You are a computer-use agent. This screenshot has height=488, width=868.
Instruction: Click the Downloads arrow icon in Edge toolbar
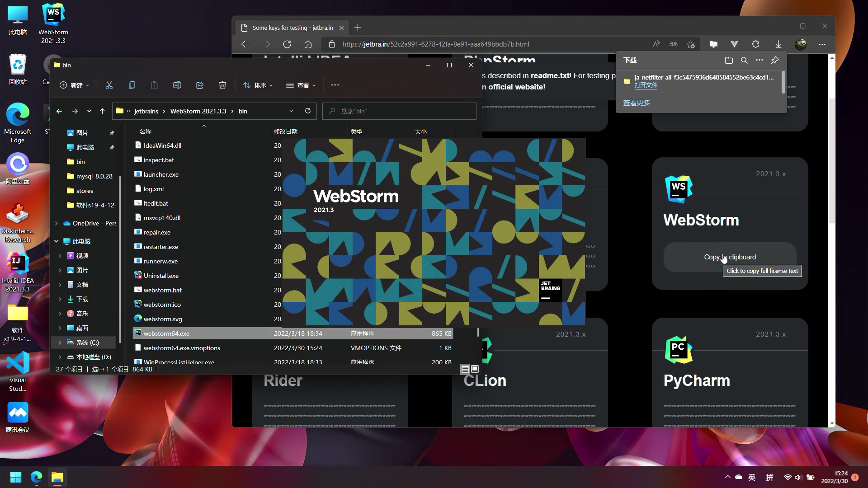[778, 44]
